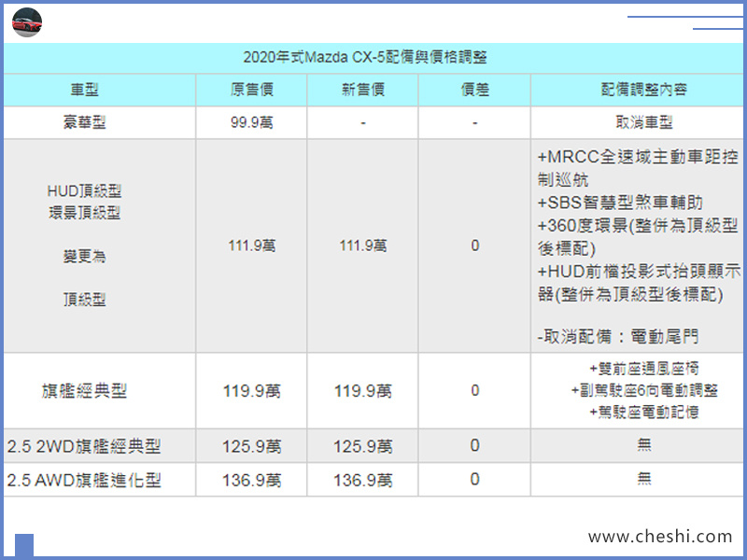Click the '車型' column header
Viewport: 747px width, 560px height.
84,90
